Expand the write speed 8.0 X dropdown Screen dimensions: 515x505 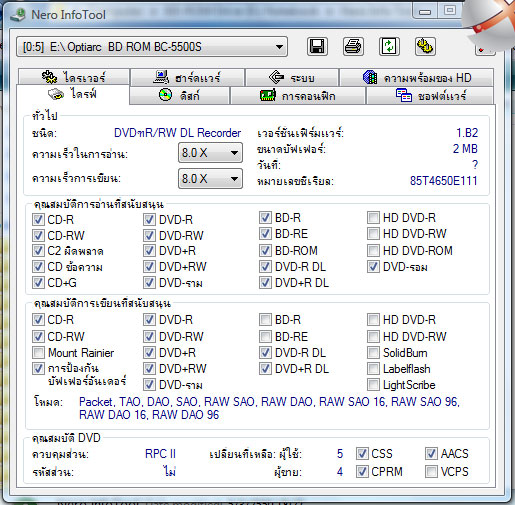point(210,179)
